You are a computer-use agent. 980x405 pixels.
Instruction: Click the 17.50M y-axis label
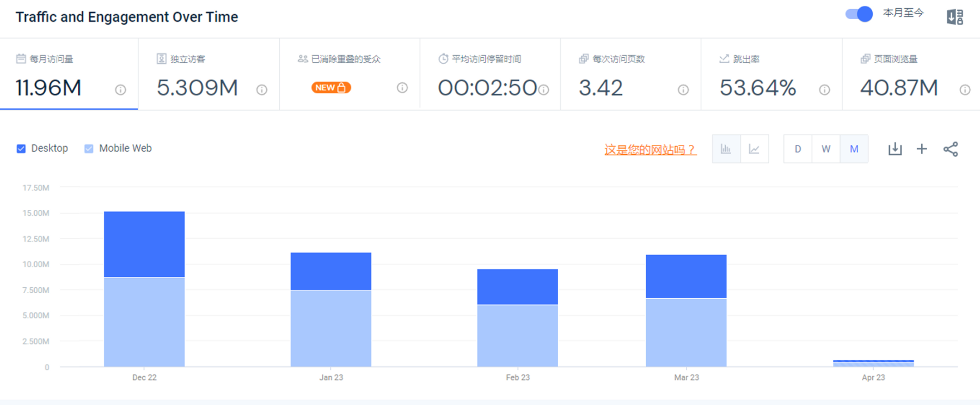[36, 188]
